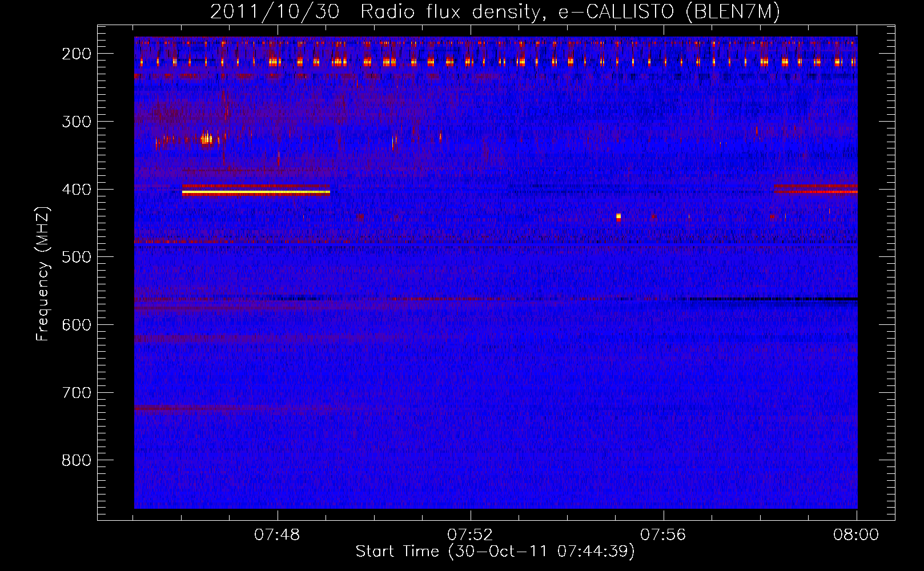This screenshot has height=571, width=924.
Task: Click the yellow burst cluster near 330 MHz
Action: tap(206, 139)
